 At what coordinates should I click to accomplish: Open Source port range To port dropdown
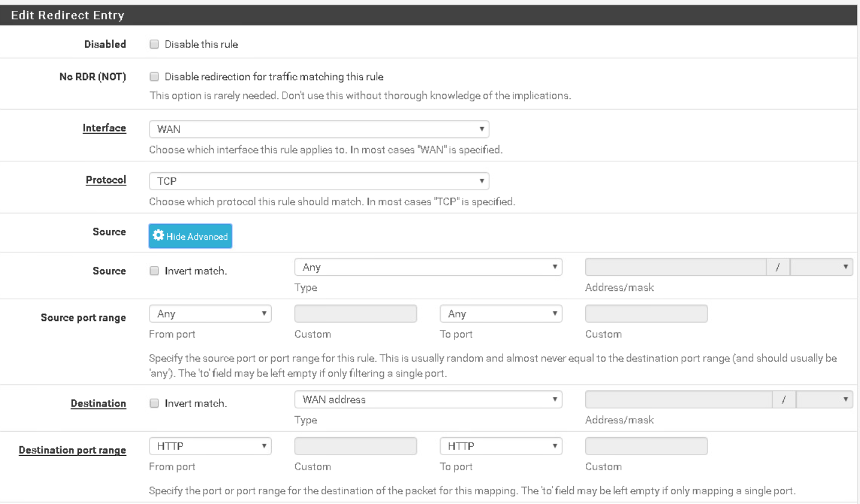click(x=501, y=314)
